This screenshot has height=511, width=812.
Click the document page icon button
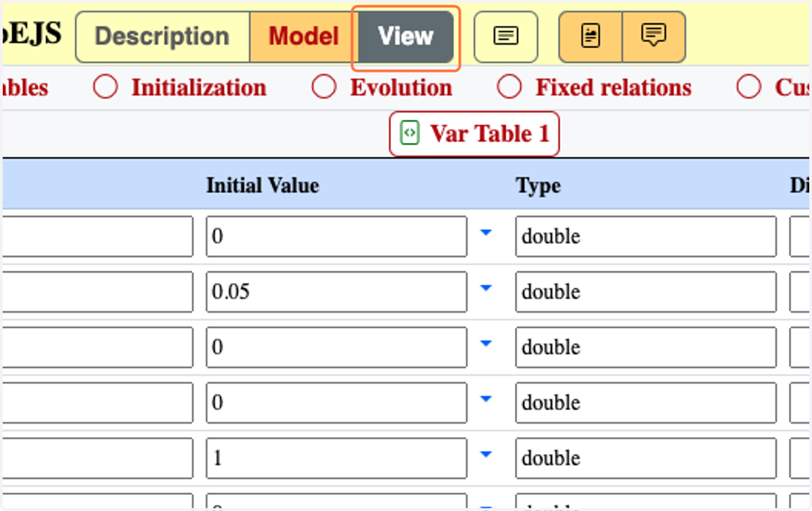[x=591, y=37]
